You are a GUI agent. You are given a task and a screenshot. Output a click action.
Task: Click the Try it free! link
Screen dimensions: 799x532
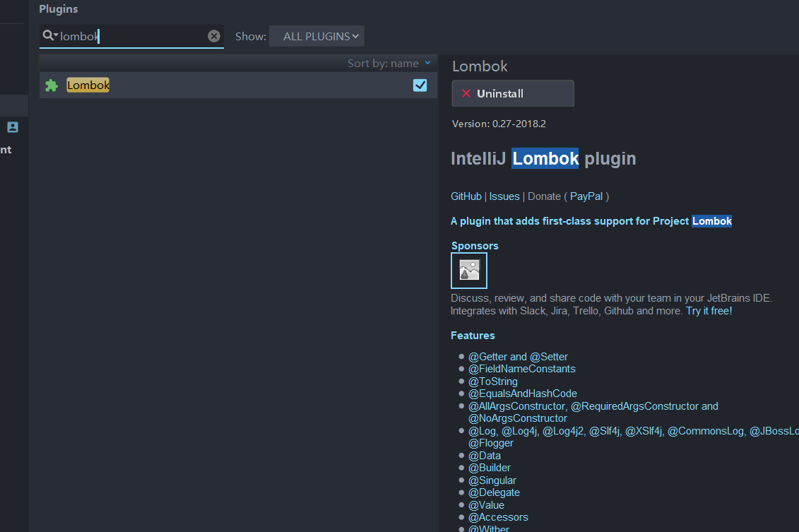click(x=709, y=311)
